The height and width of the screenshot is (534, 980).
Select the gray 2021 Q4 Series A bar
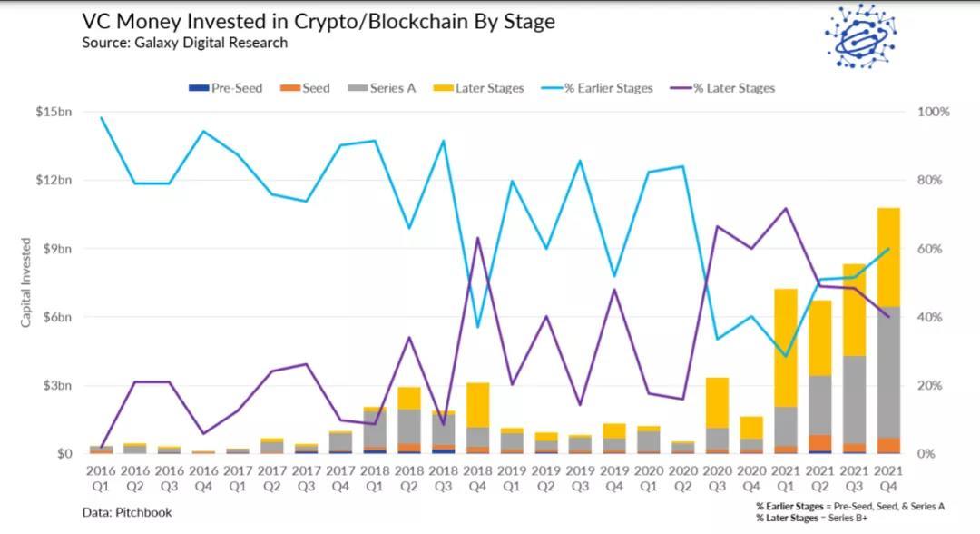(x=889, y=372)
